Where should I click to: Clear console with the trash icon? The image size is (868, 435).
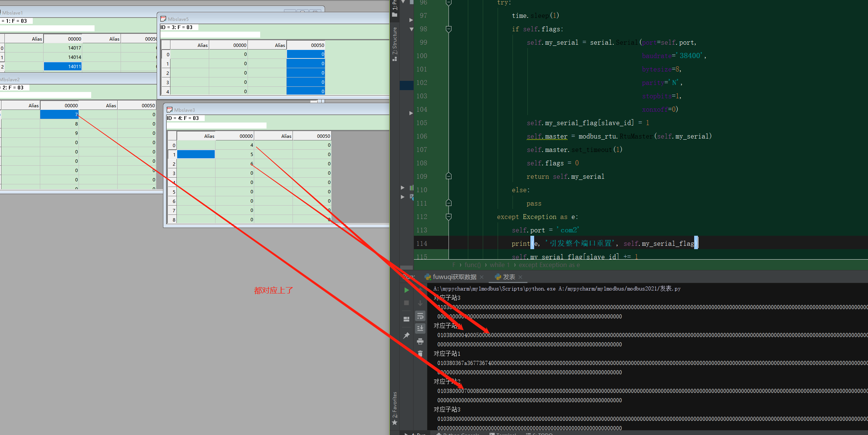[x=420, y=353]
